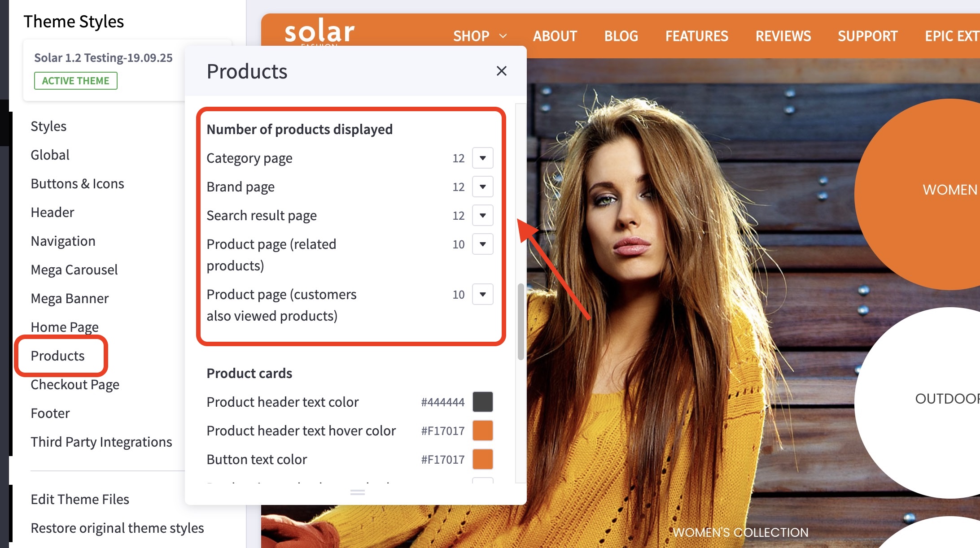Image resolution: width=980 pixels, height=548 pixels.
Task: Go to Mega Carousel settings
Action: [74, 270]
